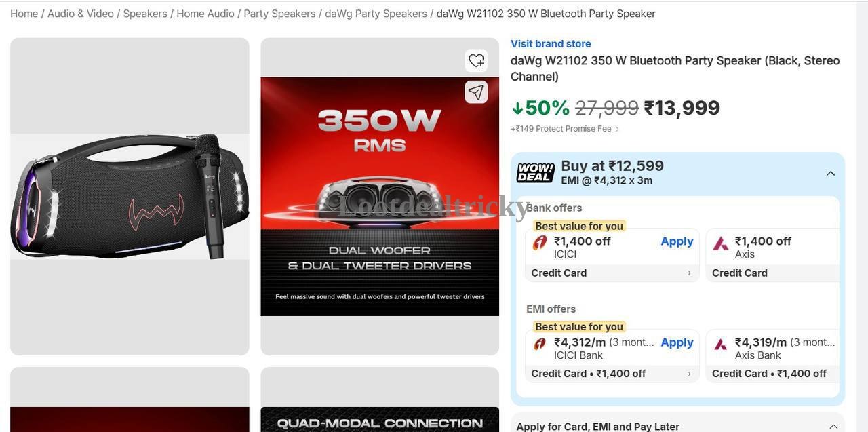Image resolution: width=868 pixels, height=432 pixels.
Task: Click the WOW! DEAL badge icon
Action: click(536, 172)
